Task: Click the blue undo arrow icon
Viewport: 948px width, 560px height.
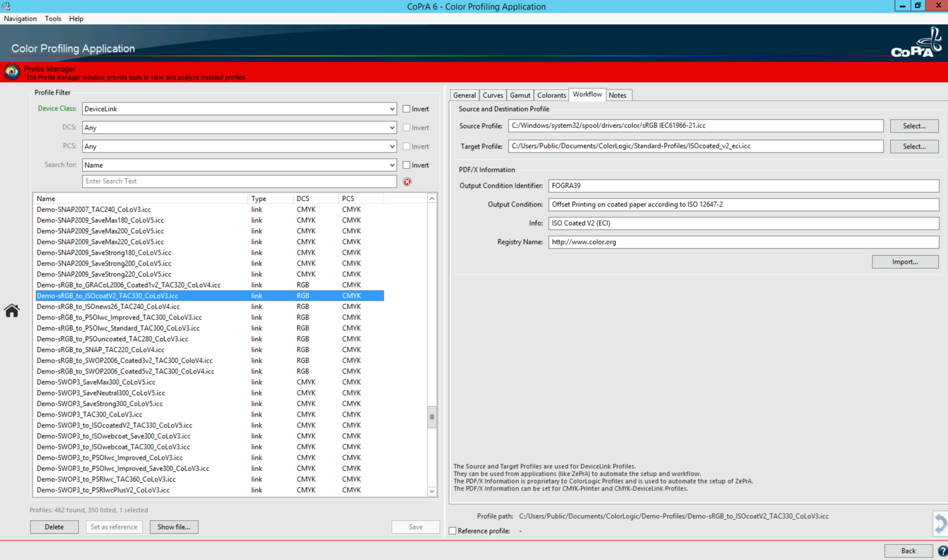Action: point(940,523)
